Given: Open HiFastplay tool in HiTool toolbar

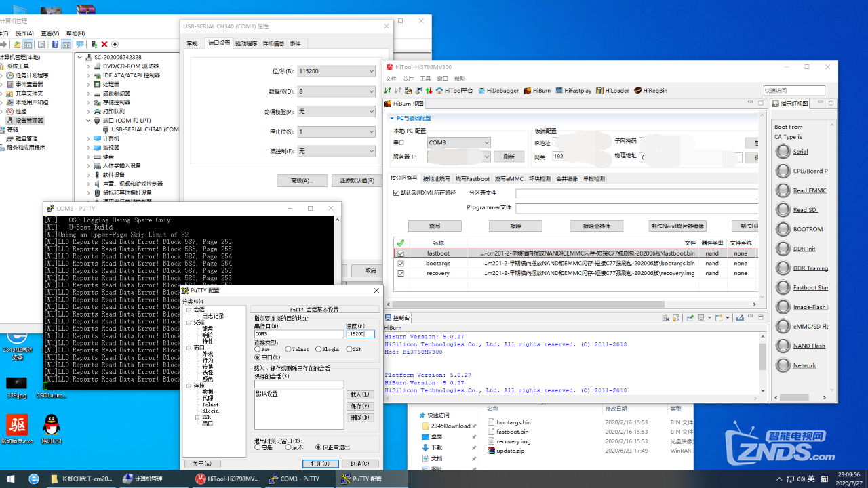Looking at the screenshot, I should 573,90.
